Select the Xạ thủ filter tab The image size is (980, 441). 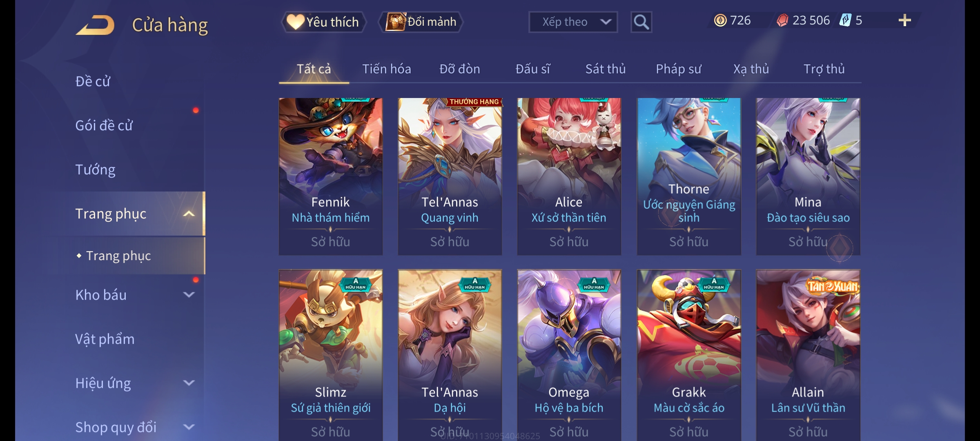click(x=751, y=69)
